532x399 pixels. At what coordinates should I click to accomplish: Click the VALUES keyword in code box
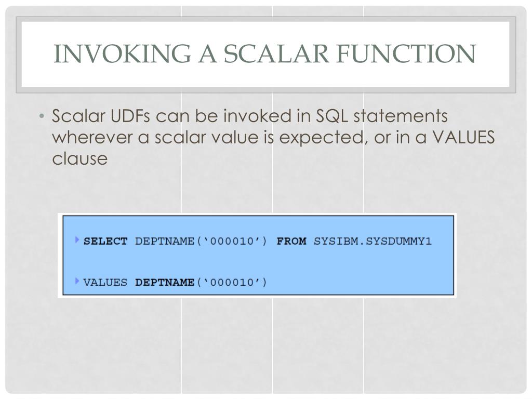pyautogui.click(x=105, y=282)
